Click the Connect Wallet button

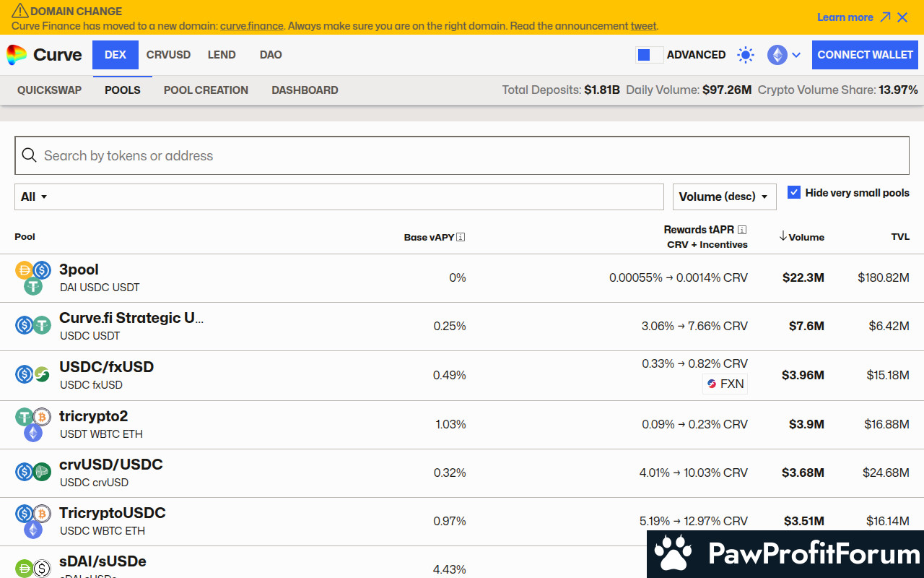865,55
